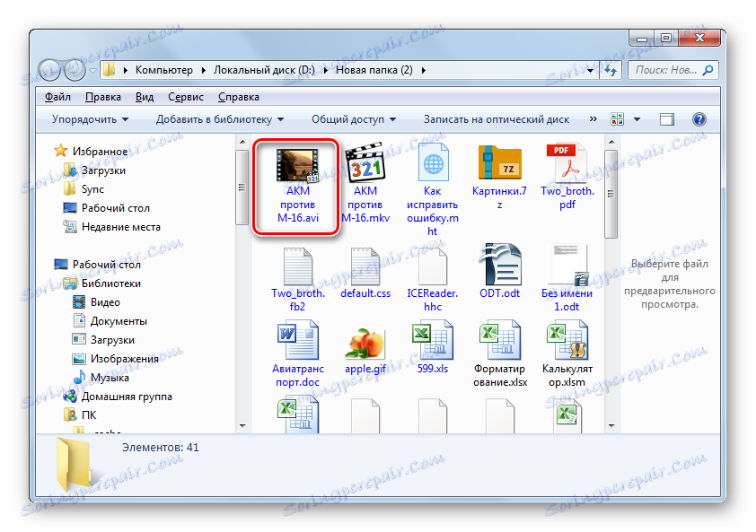Click Записать на оптический диск
Viewport: 756px width, 532px height.
[494, 118]
